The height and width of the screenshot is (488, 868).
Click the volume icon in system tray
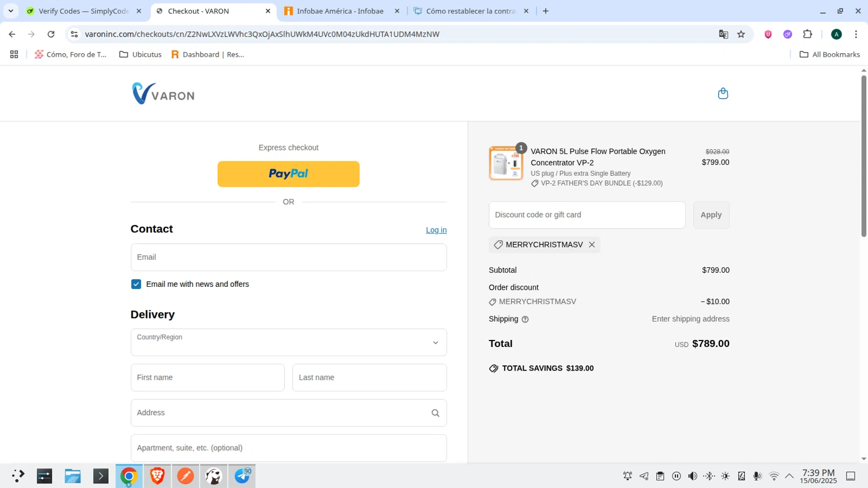click(x=693, y=476)
